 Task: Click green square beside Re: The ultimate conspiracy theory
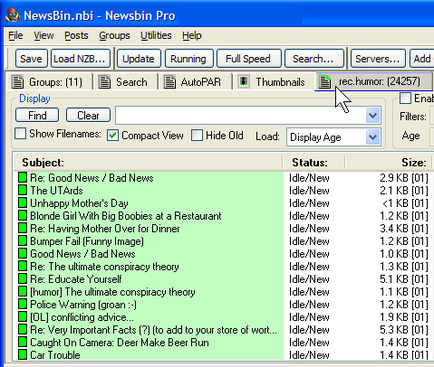click(x=22, y=266)
